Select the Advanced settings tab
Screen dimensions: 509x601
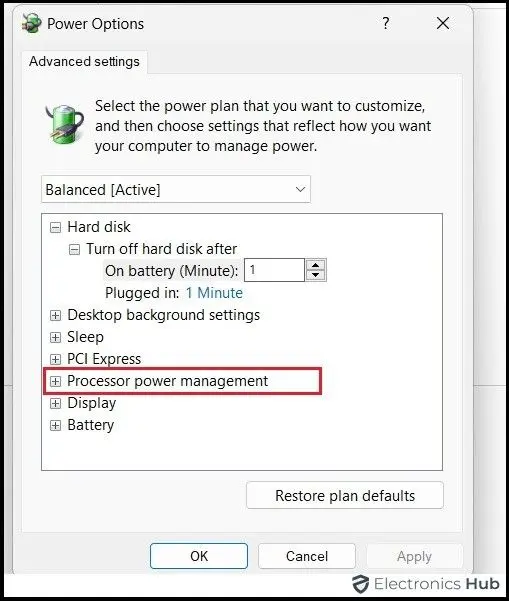point(84,62)
